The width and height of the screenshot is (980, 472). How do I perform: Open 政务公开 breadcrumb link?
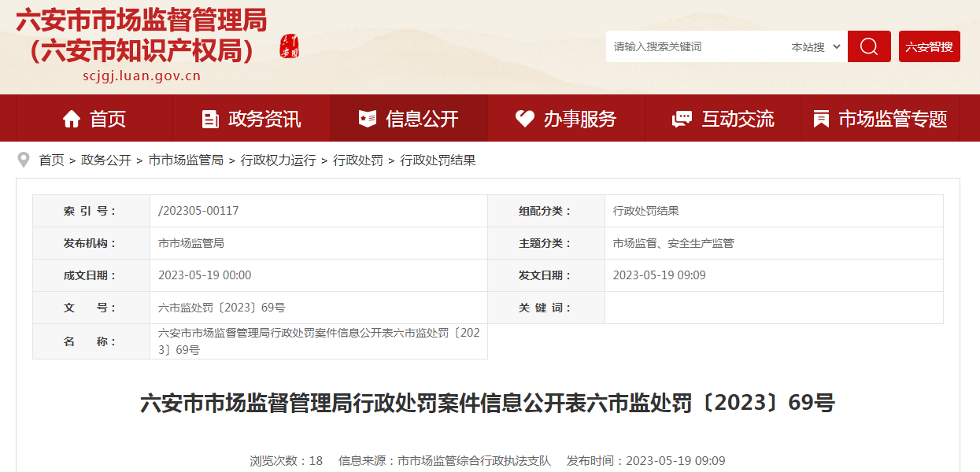106,160
